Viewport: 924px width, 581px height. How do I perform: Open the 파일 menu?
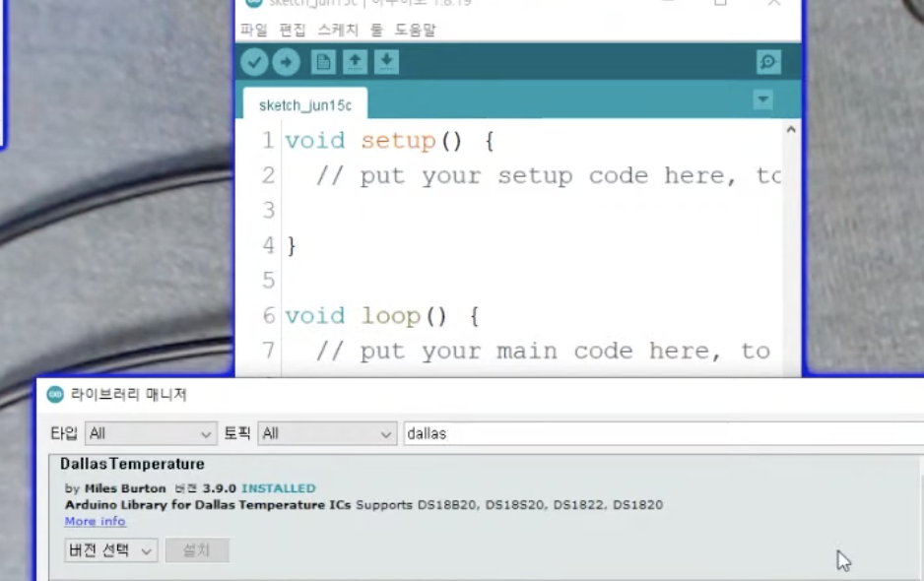coord(254,30)
